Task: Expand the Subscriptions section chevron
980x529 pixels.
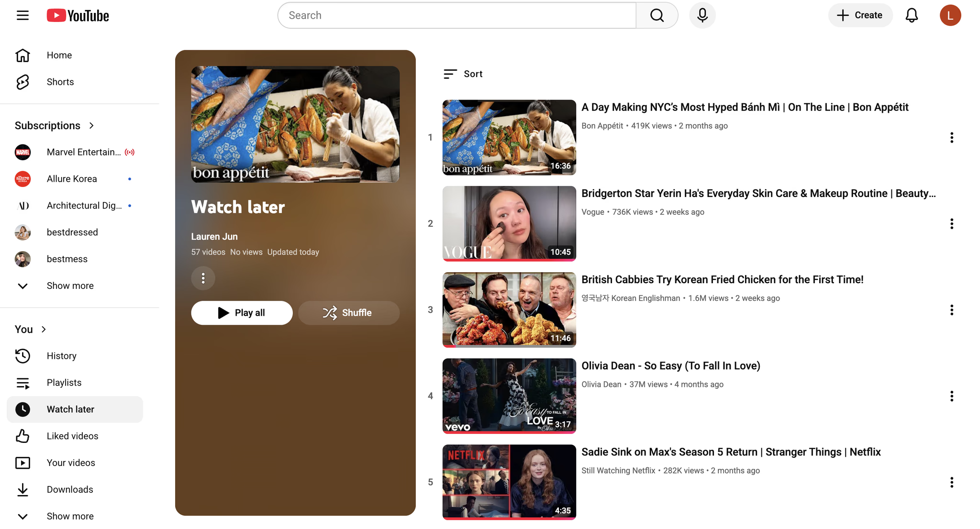Action: click(91, 126)
